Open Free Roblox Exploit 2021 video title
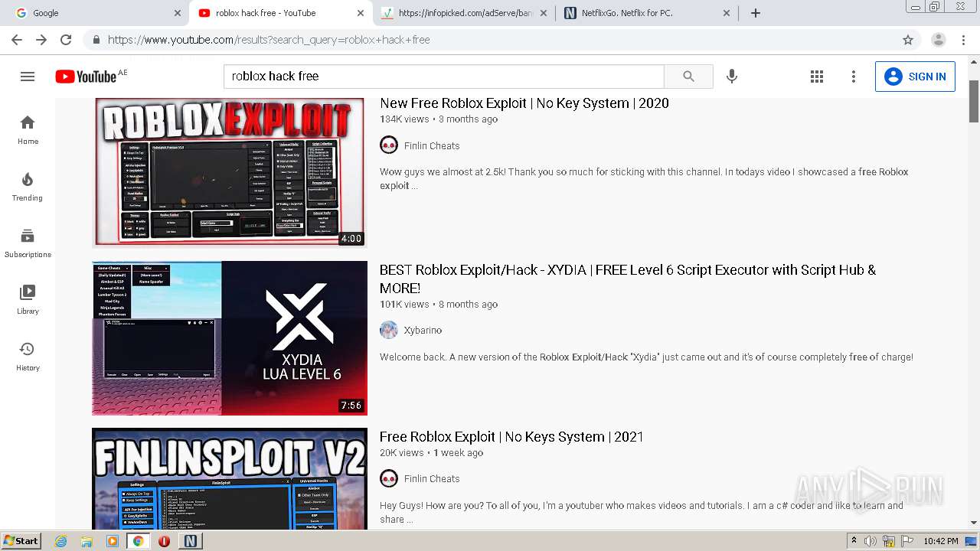 [511, 437]
